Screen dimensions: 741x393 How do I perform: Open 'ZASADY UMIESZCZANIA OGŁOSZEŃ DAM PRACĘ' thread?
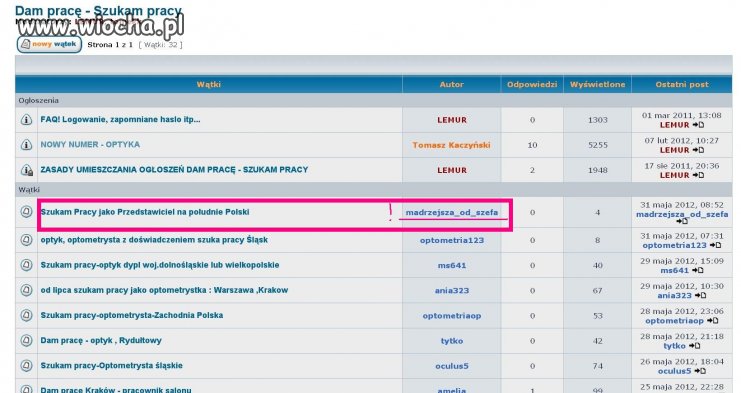(174, 170)
